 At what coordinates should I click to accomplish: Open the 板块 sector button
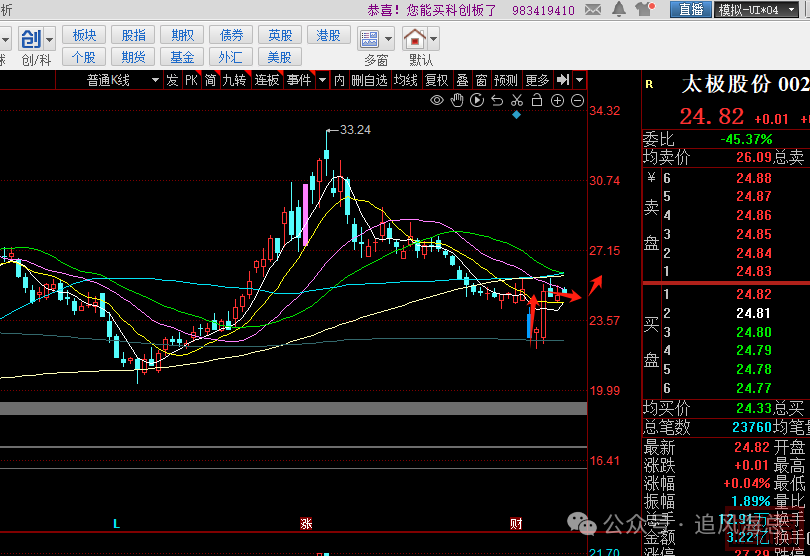(x=84, y=35)
